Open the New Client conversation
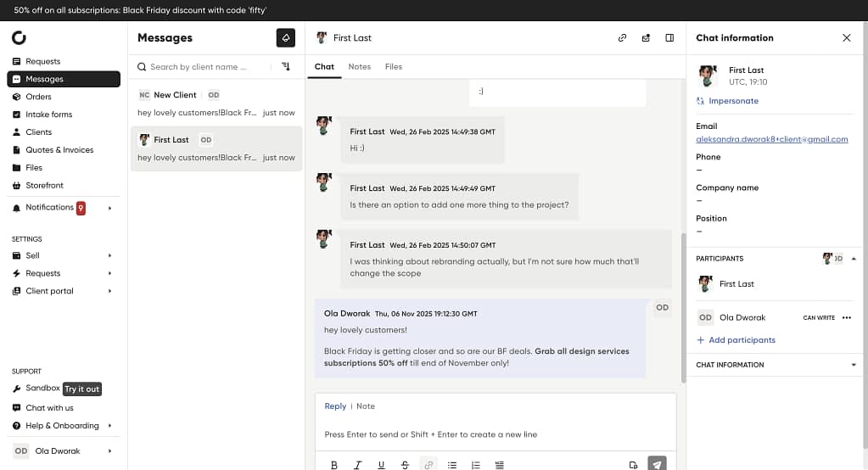Screen dimensions: 868x470 pyautogui.click(x=216, y=104)
